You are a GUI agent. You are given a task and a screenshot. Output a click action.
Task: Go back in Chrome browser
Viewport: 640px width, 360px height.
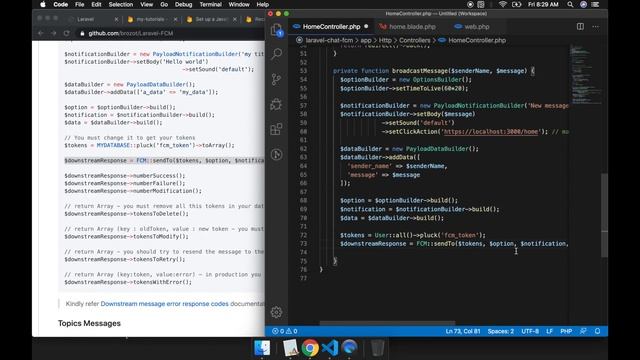pos(40,33)
